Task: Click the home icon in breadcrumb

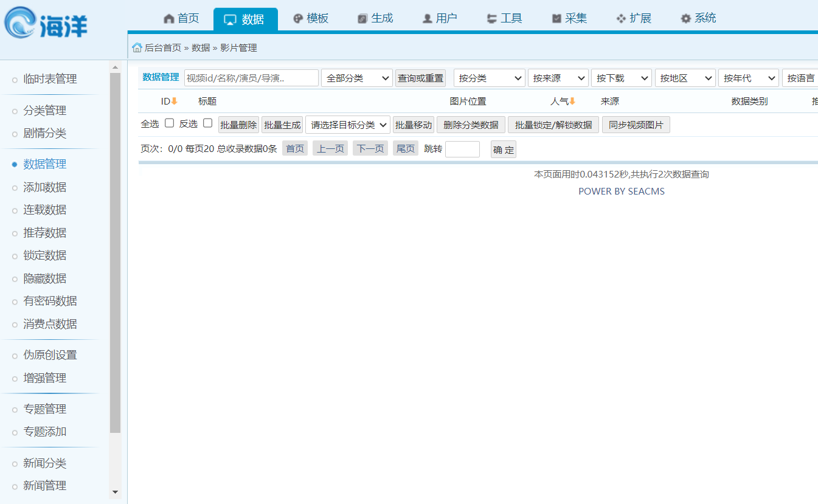Action: [137, 48]
